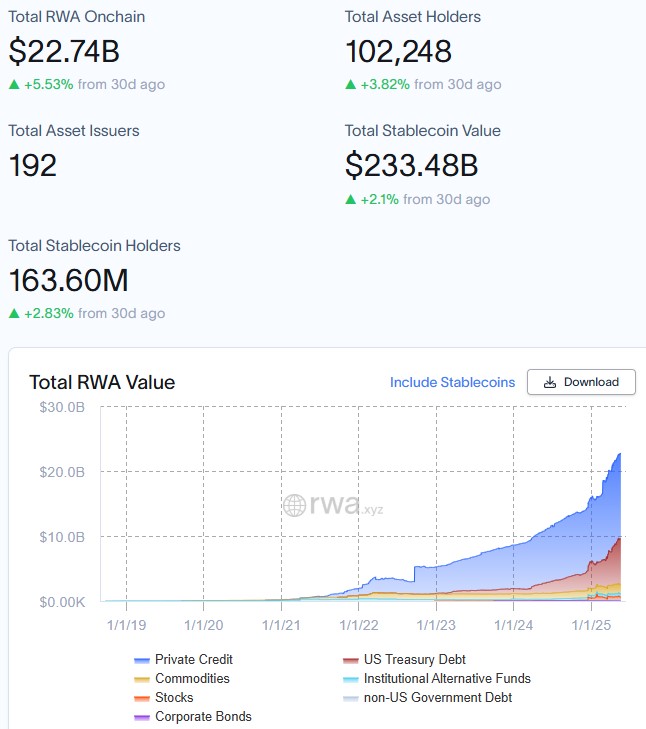The image size is (646, 729).
Task: Click the Download button
Action: click(x=581, y=382)
